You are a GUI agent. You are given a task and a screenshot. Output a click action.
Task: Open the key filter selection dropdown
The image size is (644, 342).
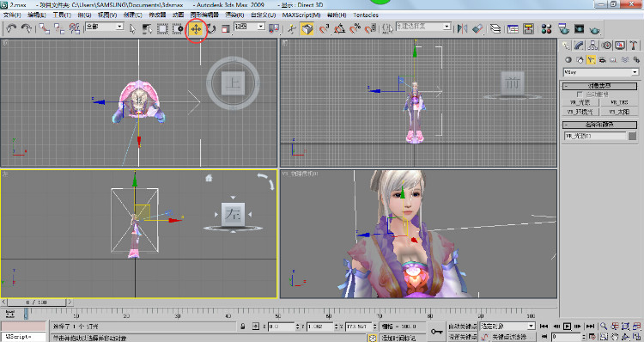(507, 326)
